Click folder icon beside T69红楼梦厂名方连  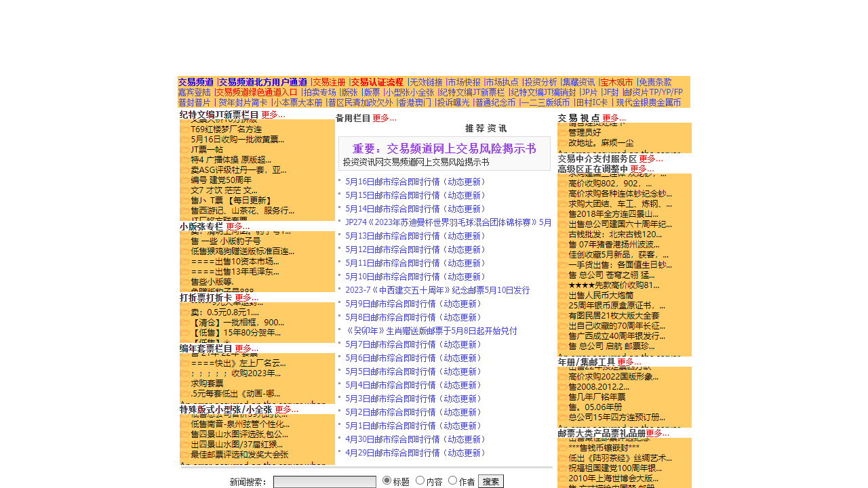[184, 129]
